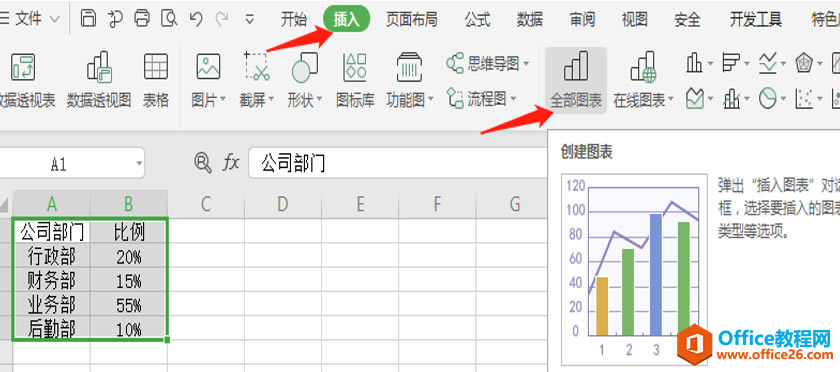Select the 比例 header cell
Image resolution: width=840 pixels, height=372 pixels.
click(x=129, y=232)
